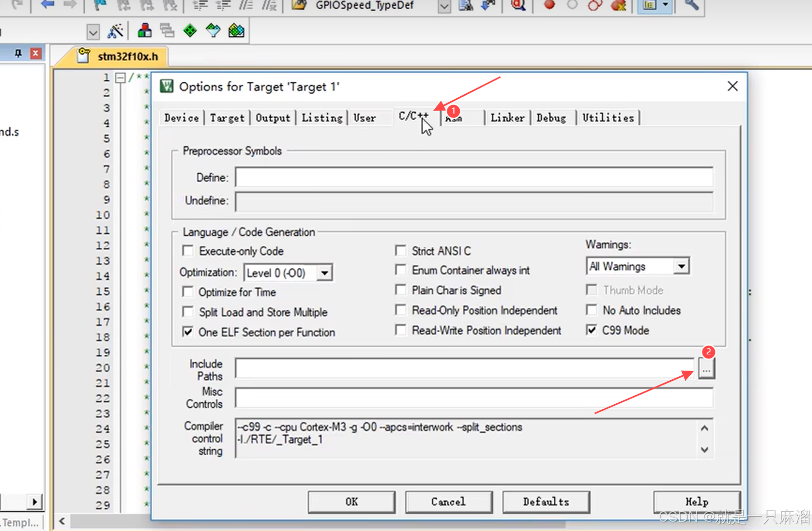Toggle a bookmark with the blue flag icon

click(100, 5)
